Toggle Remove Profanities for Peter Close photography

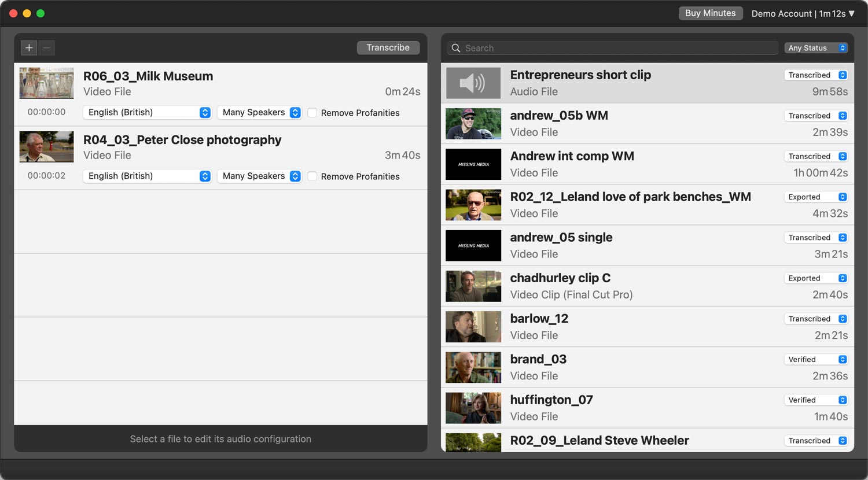point(312,176)
